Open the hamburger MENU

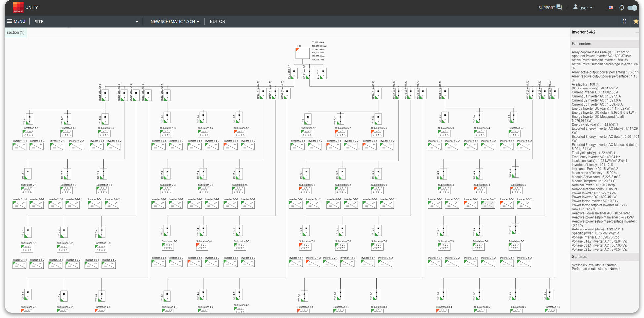pos(16,21)
